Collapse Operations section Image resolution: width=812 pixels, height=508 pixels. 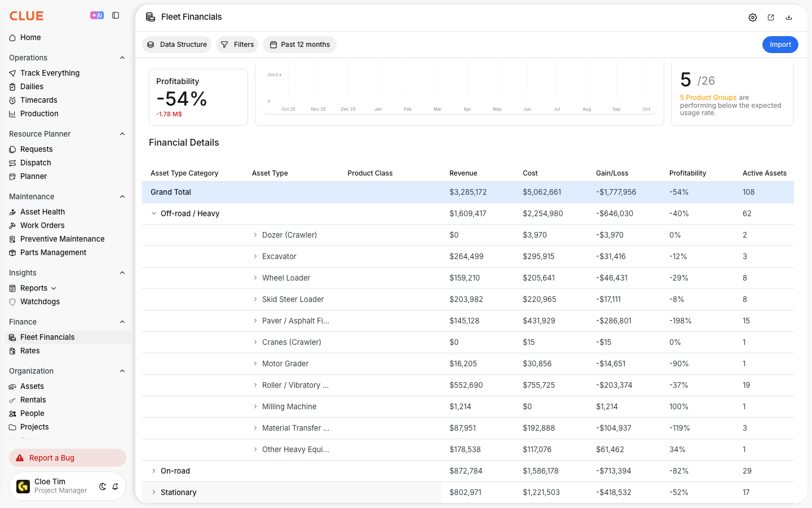122,58
